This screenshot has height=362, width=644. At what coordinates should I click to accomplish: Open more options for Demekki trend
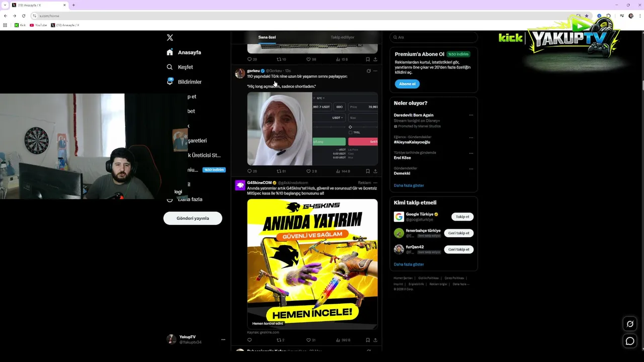(x=471, y=168)
